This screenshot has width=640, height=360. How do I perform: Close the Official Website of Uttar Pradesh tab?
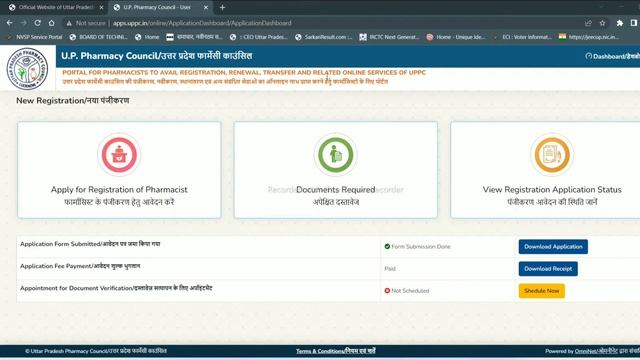coord(102,7)
